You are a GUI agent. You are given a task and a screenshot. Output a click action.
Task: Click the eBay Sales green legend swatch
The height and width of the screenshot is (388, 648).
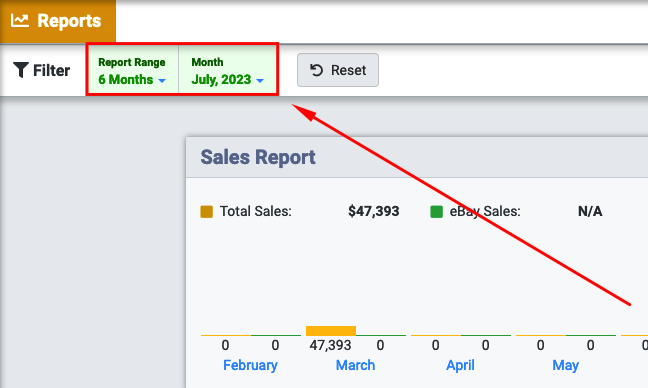coord(436,212)
